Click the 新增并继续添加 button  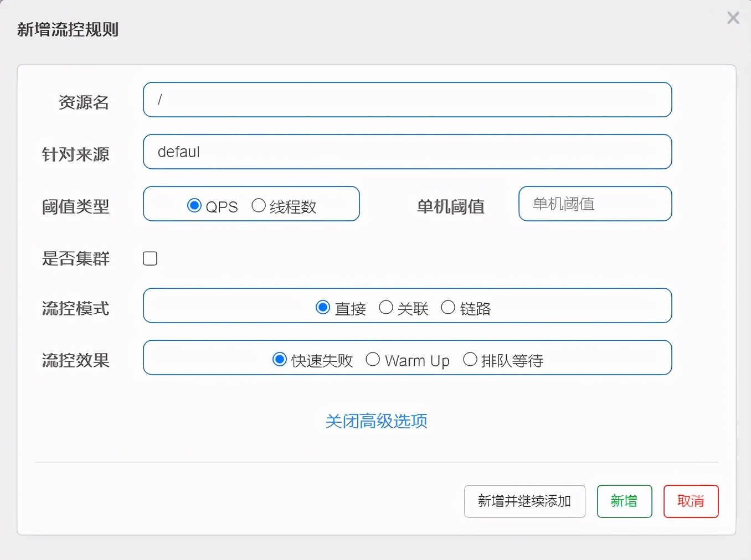point(524,501)
